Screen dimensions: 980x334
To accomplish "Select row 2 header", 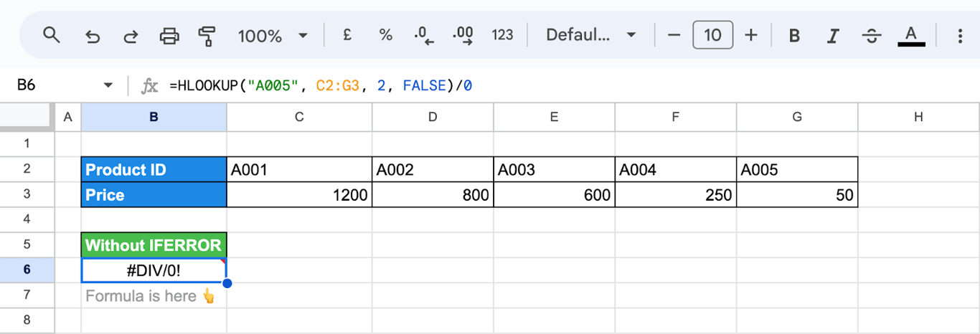I will 27,169.
